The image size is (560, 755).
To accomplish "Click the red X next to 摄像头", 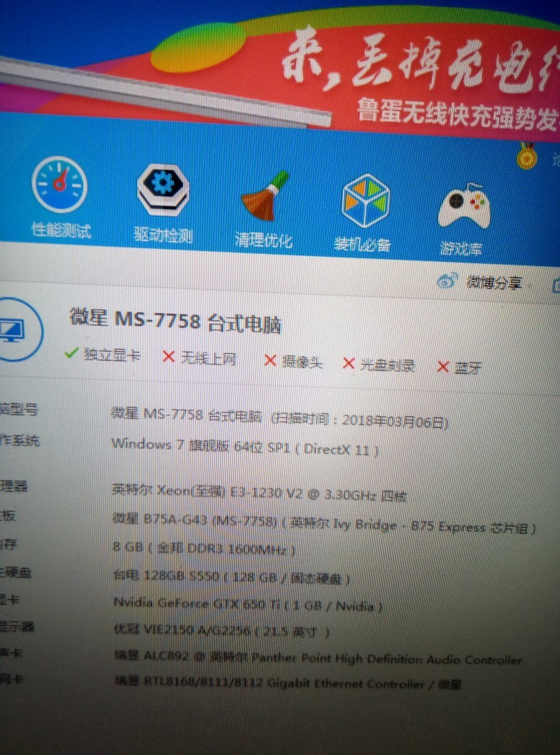I will click(270, 361).
